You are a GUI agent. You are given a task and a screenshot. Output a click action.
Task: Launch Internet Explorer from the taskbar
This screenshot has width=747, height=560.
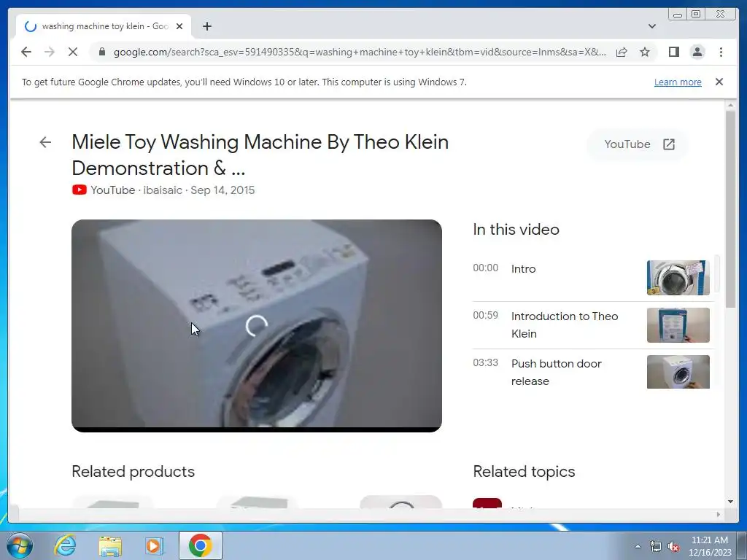point(65,545)
